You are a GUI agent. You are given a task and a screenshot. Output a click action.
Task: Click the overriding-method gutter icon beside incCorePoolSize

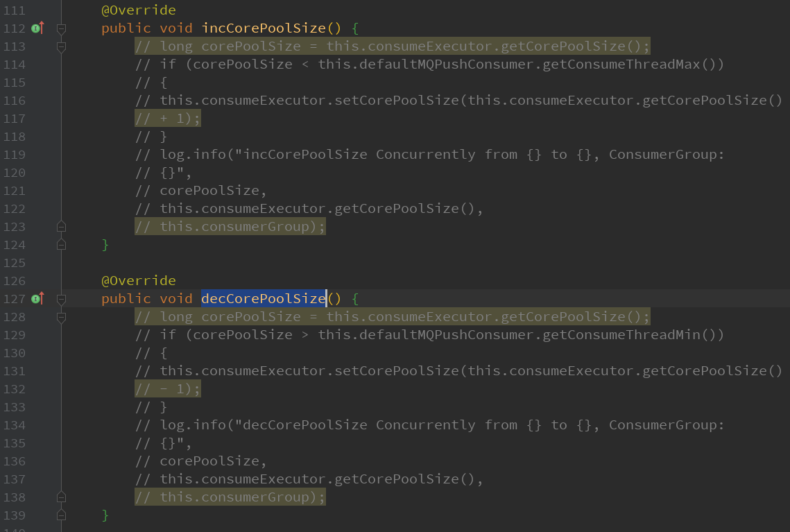click(x=37, y=28)
